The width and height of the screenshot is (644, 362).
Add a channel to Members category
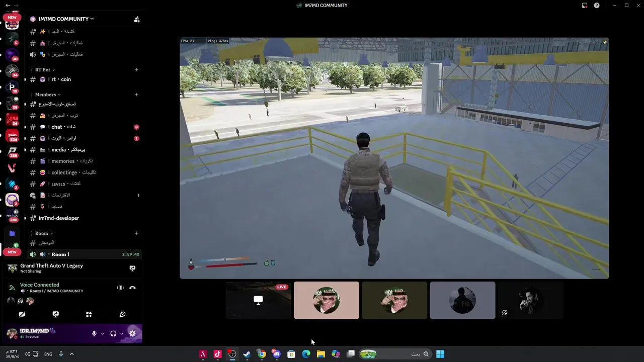pos(136,95)
